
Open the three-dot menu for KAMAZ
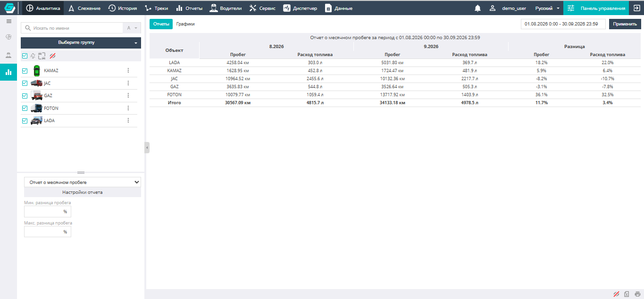[128, 70]
